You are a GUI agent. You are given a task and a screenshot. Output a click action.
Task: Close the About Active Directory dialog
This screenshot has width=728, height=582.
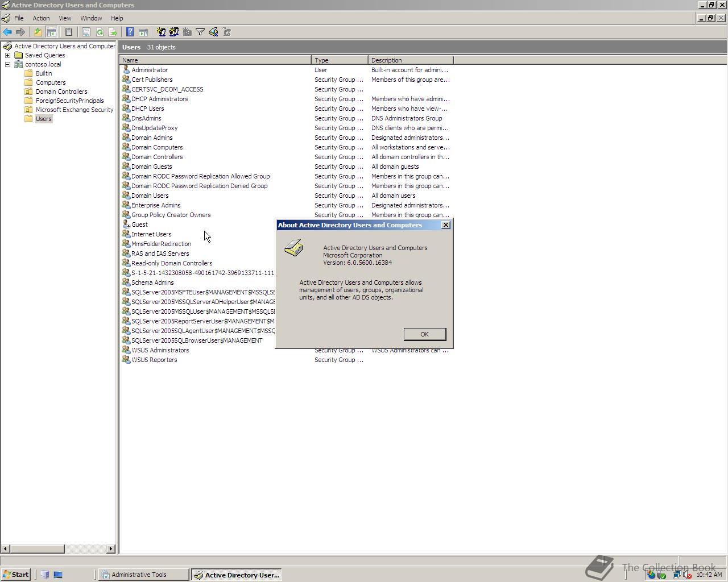pos(446,225)
